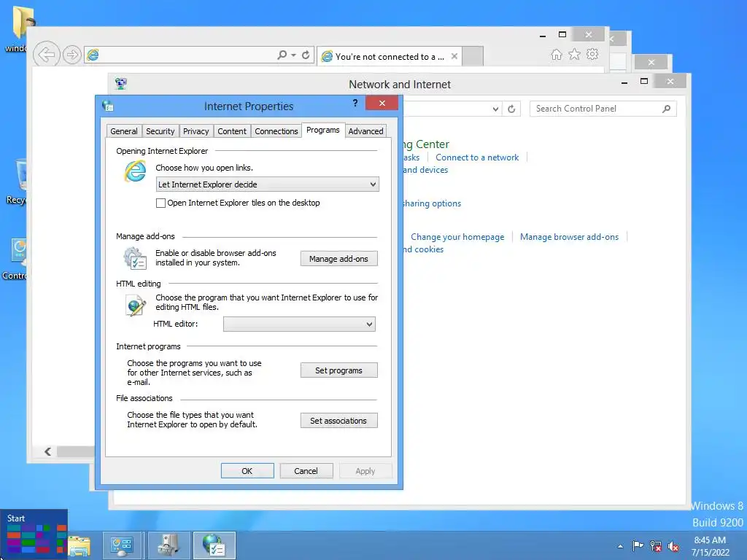Click the IE Home icon
The width and height of the screenshot is (747, 560).
[x=557, y=54]
